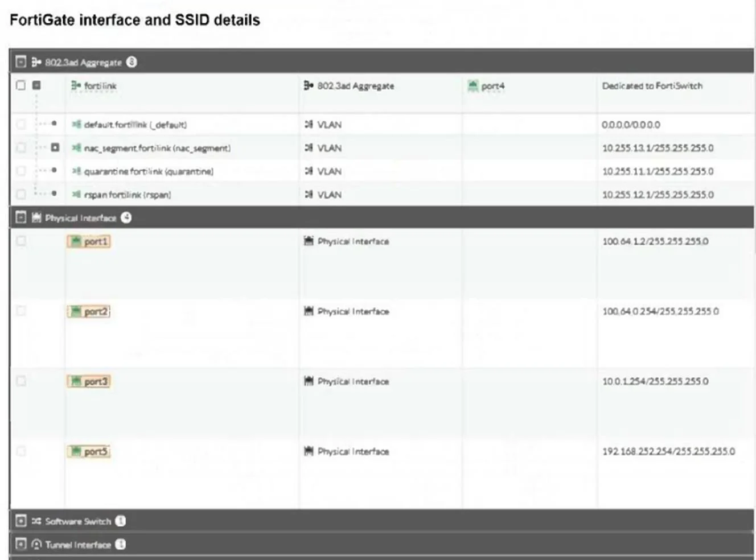Tick the port1 row checkbox
Image resolution: width=756 pixels, height=560 pixels.
pos(21,241)
